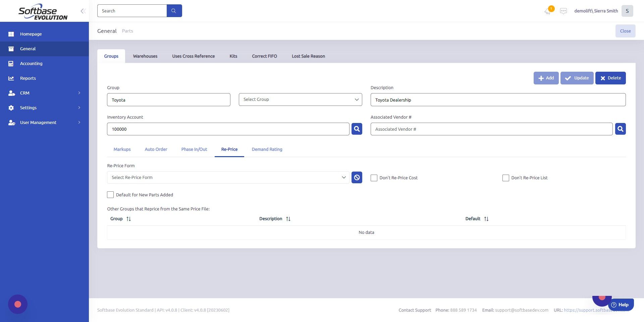Screen dimensions: 644x322
Task: Click the User Management person icon
Action: click(11, 123)
